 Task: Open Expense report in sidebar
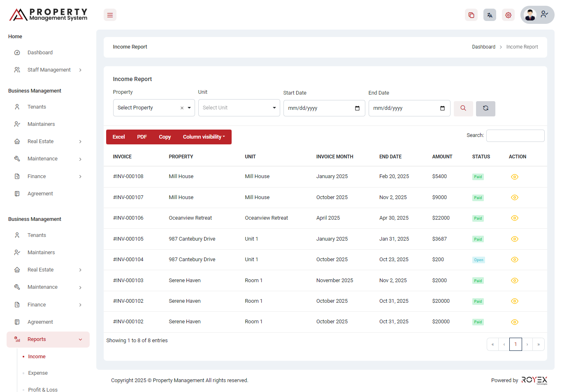click(38, 373)
